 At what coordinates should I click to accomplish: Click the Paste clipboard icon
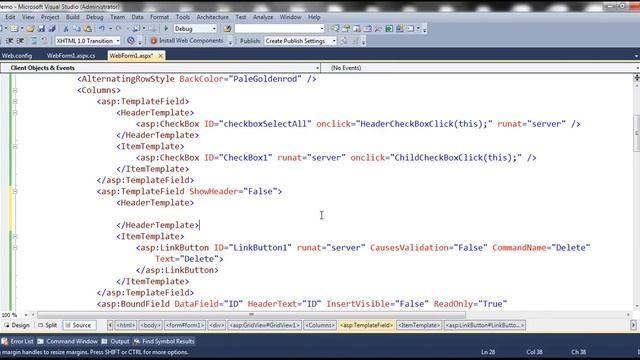[88, 29]
